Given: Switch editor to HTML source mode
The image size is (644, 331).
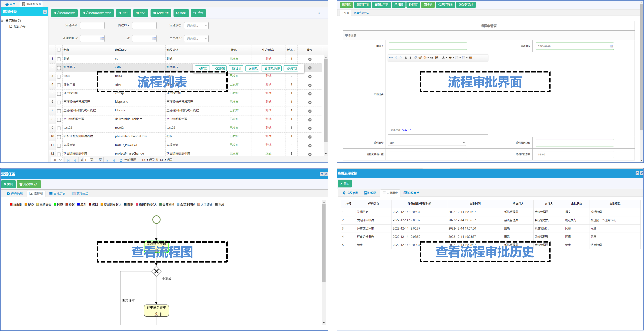Looking at the screenshot, I should (391, 58).
